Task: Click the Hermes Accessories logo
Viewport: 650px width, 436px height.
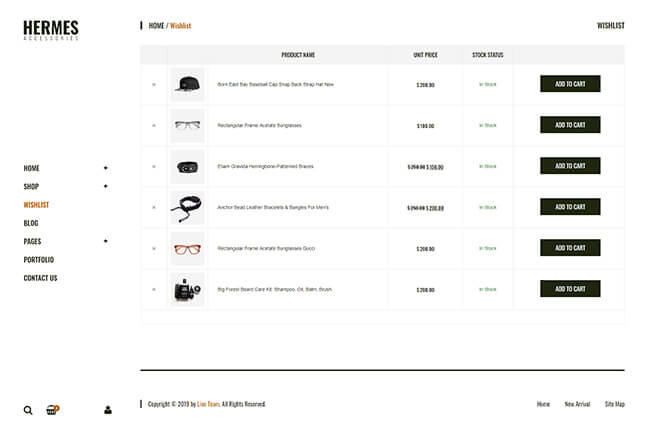Action: click(x=50, y=30)
